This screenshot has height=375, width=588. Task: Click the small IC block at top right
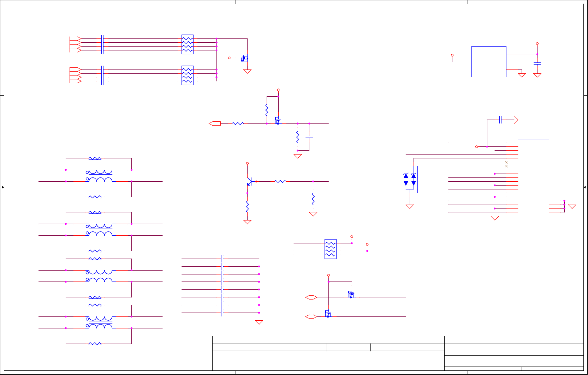point(489,62)
